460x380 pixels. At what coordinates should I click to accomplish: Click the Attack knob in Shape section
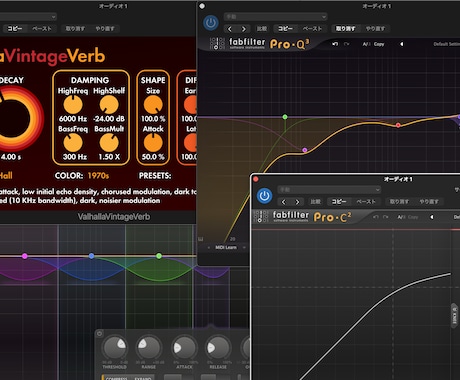(153, 143)
